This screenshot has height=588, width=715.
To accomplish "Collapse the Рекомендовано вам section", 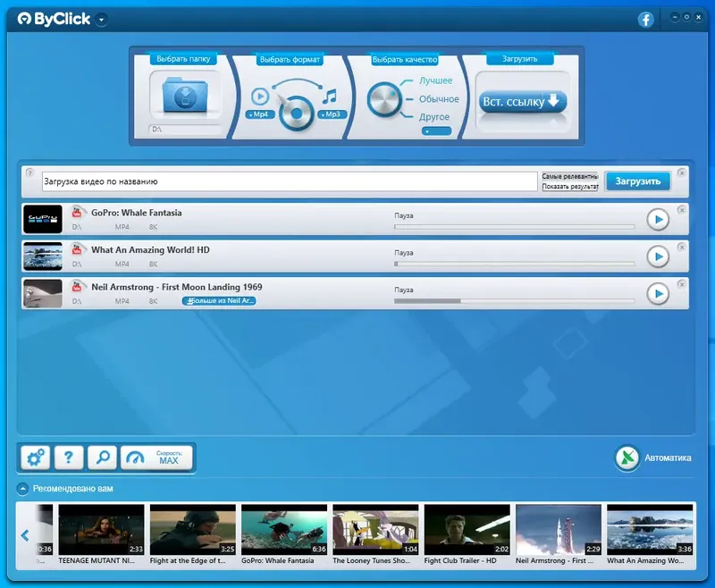I will [x=22, y=489].
